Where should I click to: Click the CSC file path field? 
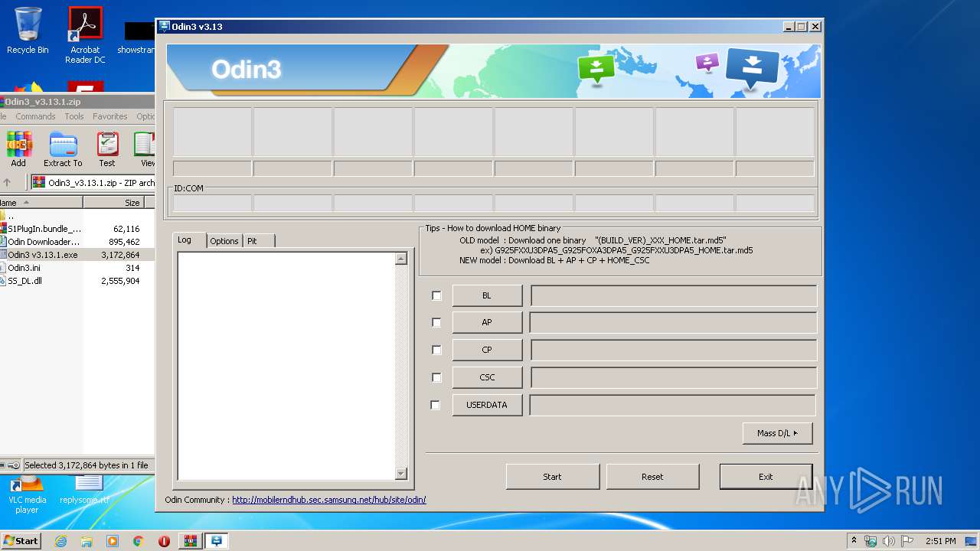[x=674, y=377]
